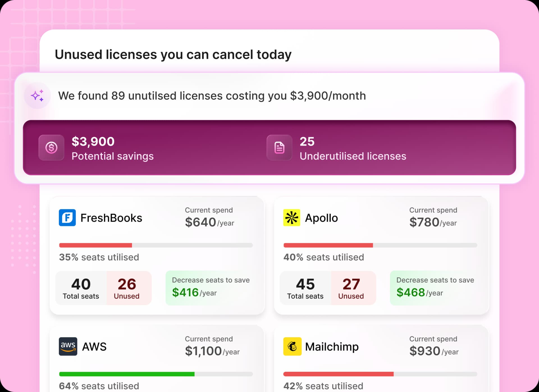Open the Mailchimp logo icon
This screenshot has width=539, height=392.
292,346
